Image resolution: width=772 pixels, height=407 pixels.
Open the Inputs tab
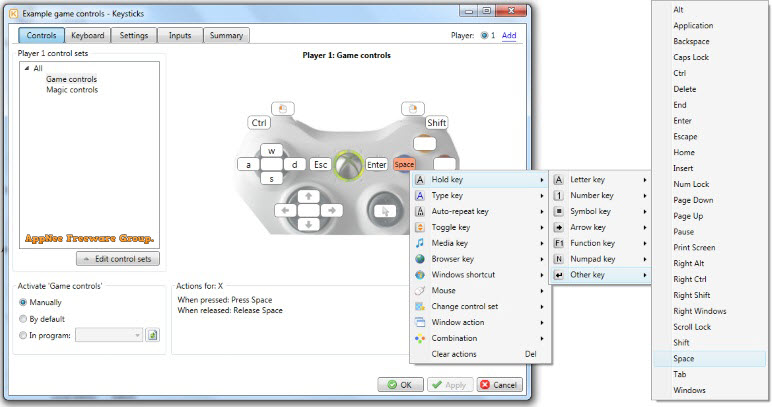[x=180, y=35]
